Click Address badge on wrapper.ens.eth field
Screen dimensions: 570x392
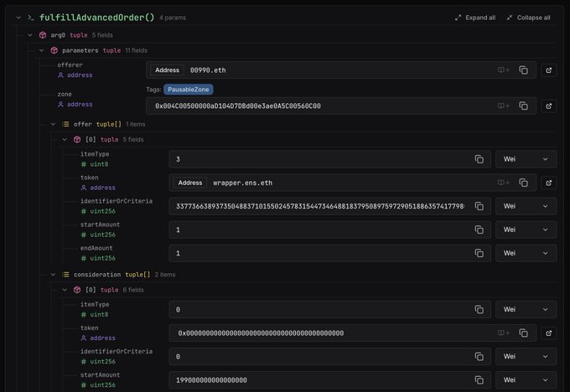click(x=190, y=183)
